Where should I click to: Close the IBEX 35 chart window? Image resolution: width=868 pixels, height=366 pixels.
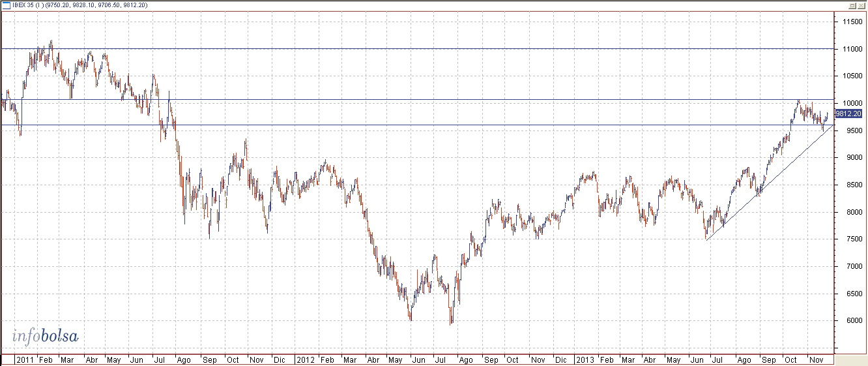click(860, 5)
